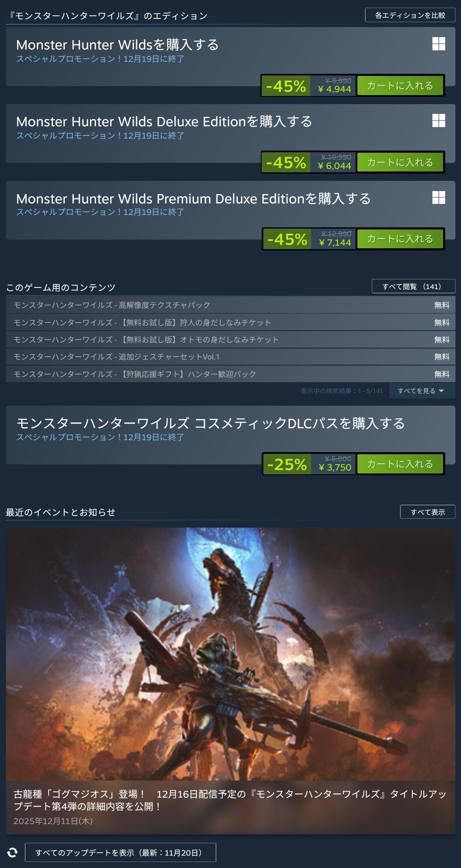The width and height of the screenshot is (461, 868).
Task: Open 狩人の身だしなみチケット free trial entry
Action: 230,322
